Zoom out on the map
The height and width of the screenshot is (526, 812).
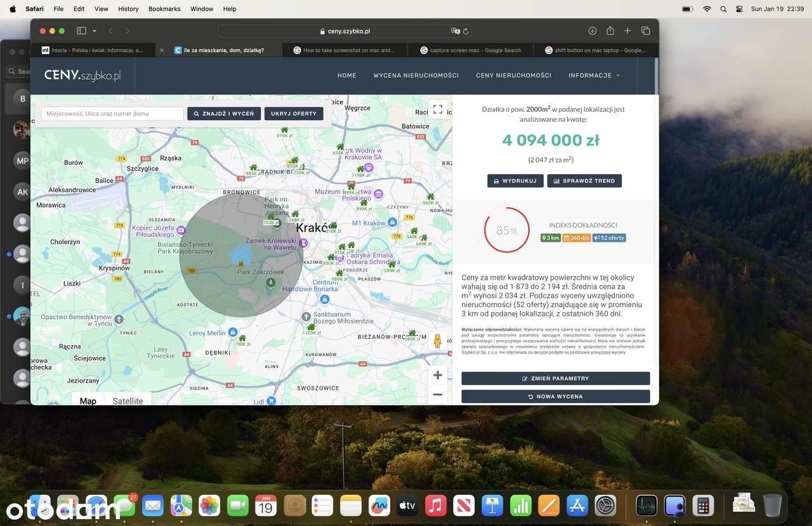tap(438, 395)
